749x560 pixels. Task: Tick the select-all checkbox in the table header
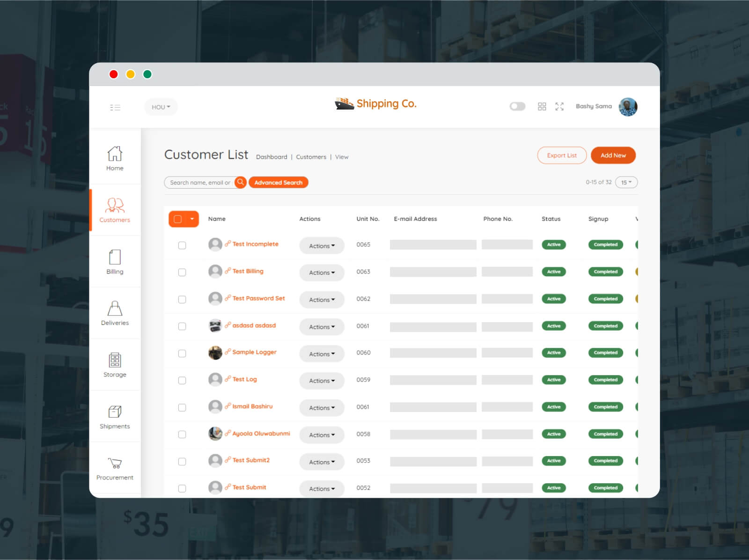[178, 219]
